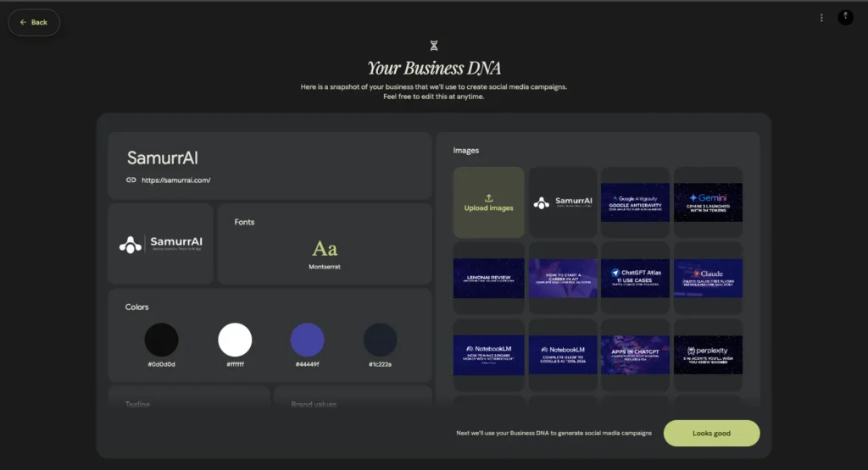
Task: Open the three-dot options menu
Action: pyautogui.click(x=821, y=18)
